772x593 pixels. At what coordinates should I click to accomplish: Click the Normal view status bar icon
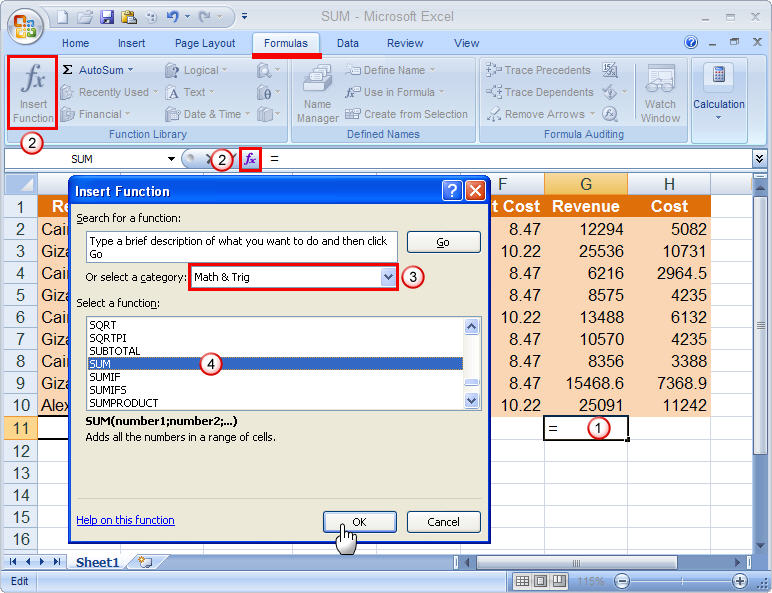522,582
